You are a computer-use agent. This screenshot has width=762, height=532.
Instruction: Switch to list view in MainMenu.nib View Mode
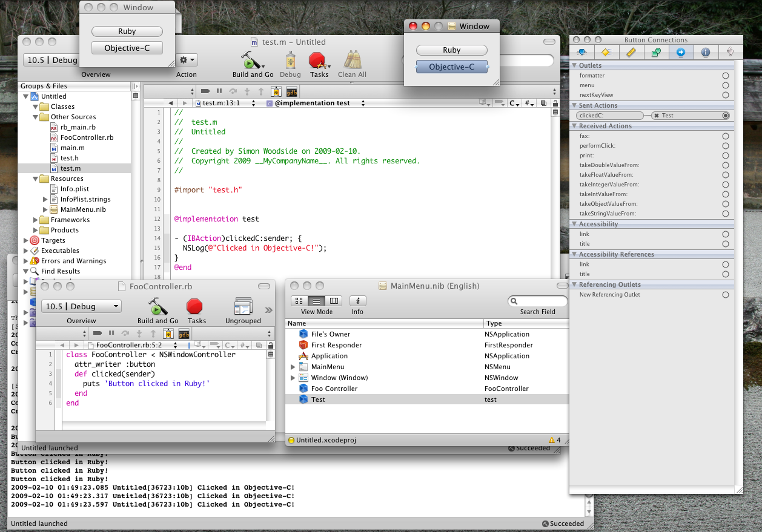click(x=316, y=301)
